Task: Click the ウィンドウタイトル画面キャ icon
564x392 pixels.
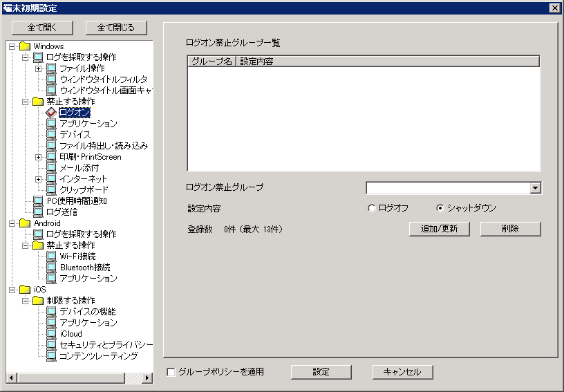Action: pyautogui.click(x=51, y=91)
